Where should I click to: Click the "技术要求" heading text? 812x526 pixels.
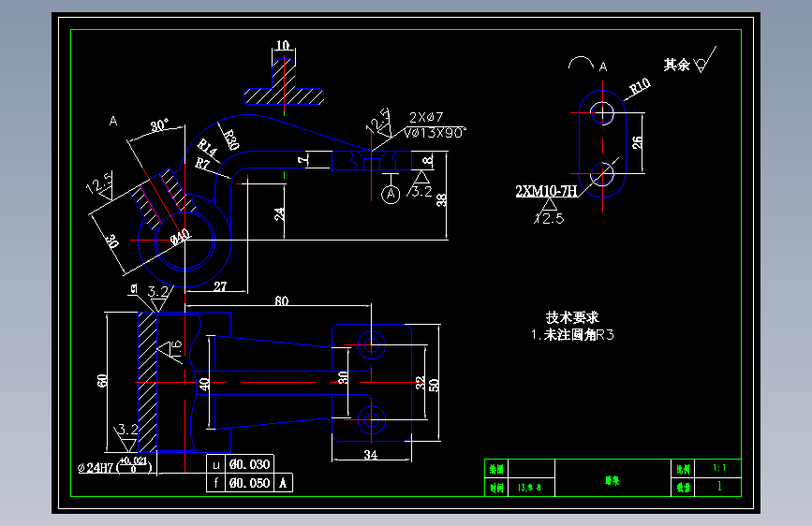pos(572,317)
